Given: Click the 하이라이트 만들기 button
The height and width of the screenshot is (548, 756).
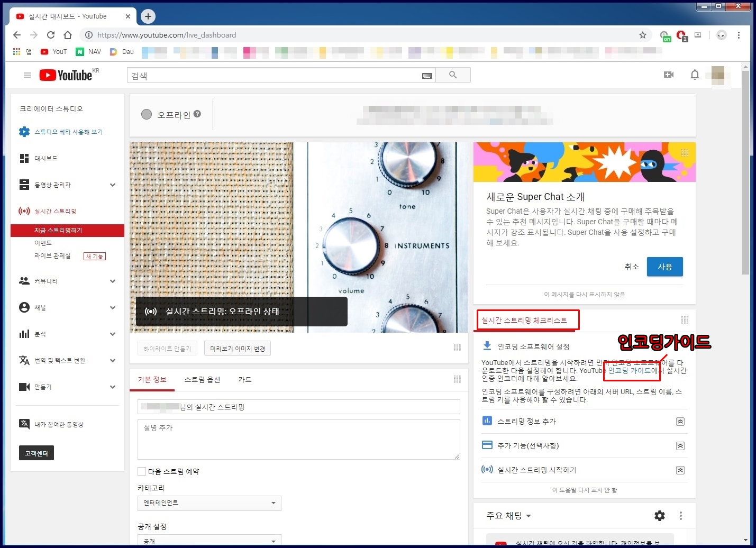Looking at the screenshot, I should tap(167, 349).
